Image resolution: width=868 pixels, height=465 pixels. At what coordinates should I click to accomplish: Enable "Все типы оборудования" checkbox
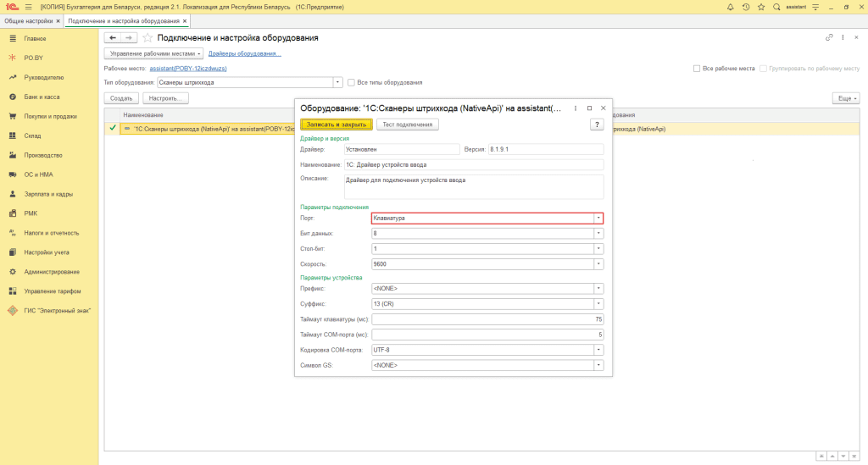352,82
